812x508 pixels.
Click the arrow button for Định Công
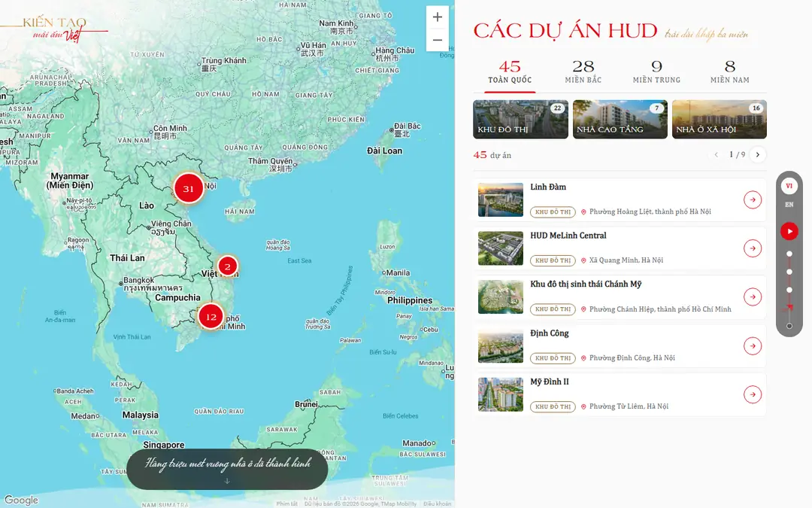click(x=753, y=345)
